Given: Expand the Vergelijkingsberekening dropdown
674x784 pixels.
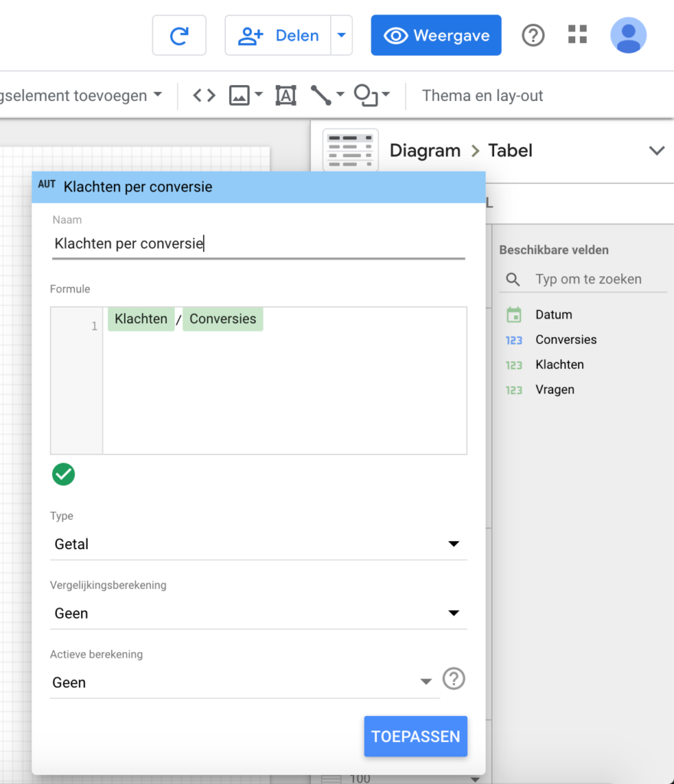Looking at the screenshot, I should coord(258,613).
